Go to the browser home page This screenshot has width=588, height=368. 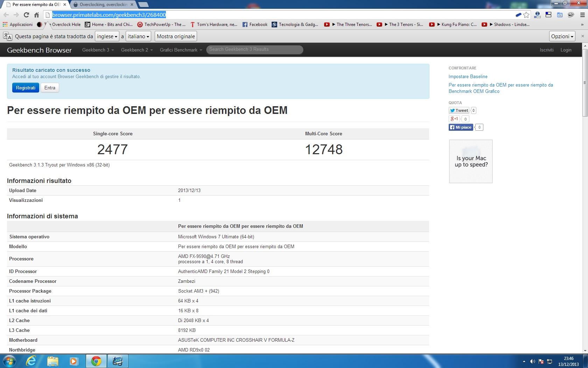[36, 15]
